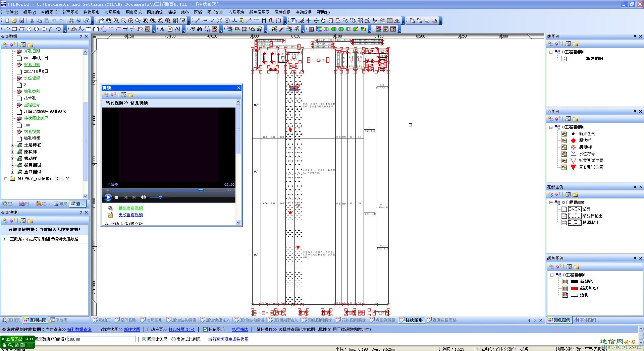
Task: Select the text annotation A tool
Action: (163, 29)
